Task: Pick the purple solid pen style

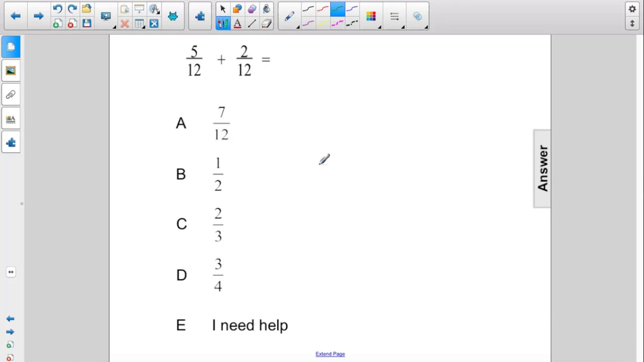Action: pyautogui.click(x=352, y=9)
